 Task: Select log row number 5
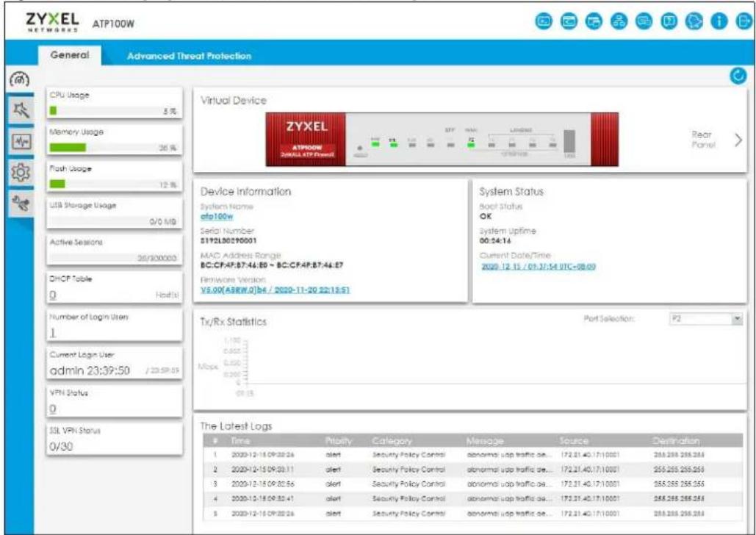[x=472, y=513]
